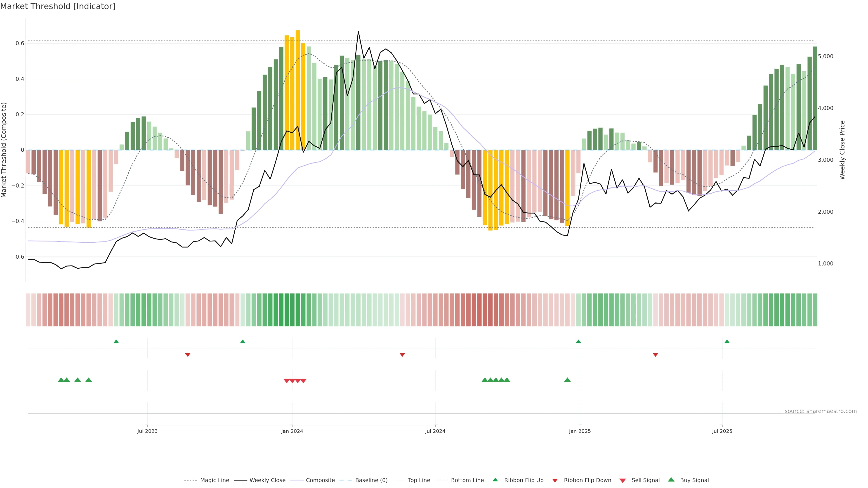Screen dimensions: 868x488
Task: Click the Ribbon Flip Up legend marker
Action: pos(495,480)
